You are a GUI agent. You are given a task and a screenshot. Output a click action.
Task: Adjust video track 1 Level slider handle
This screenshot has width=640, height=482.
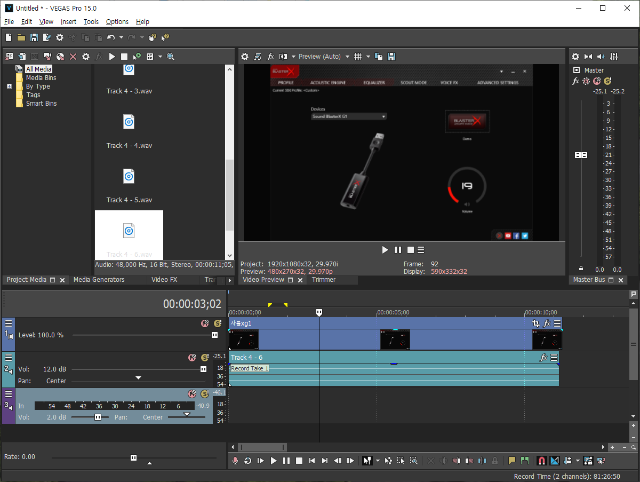(x=215, y=335)
